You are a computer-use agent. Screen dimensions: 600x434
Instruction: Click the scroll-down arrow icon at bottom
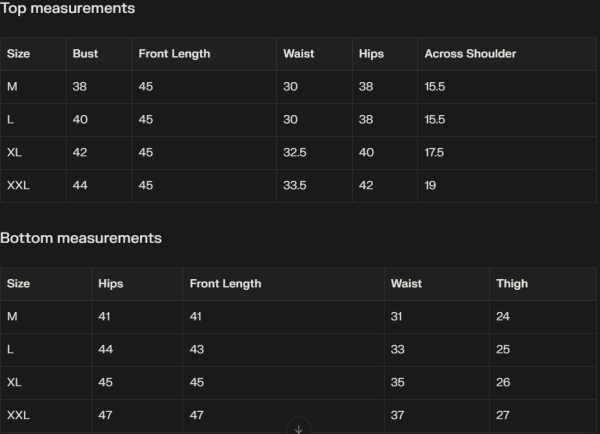tap(298, 428)
